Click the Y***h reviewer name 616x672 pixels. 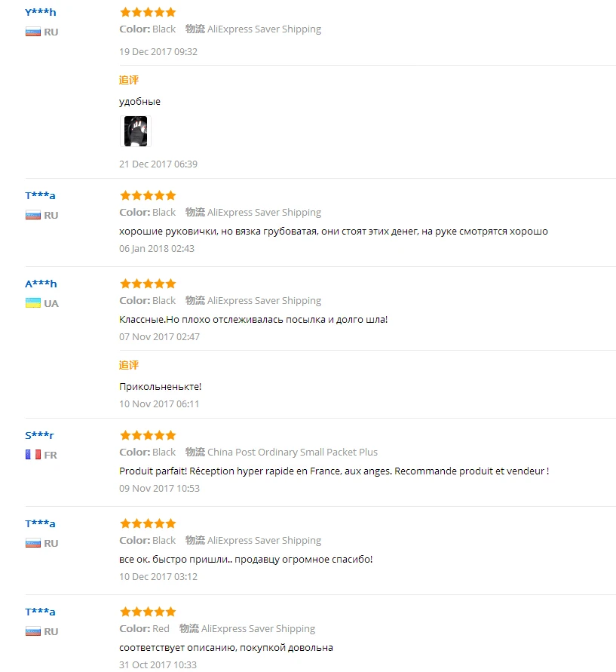pyautogui.click(x=41, y=12)
